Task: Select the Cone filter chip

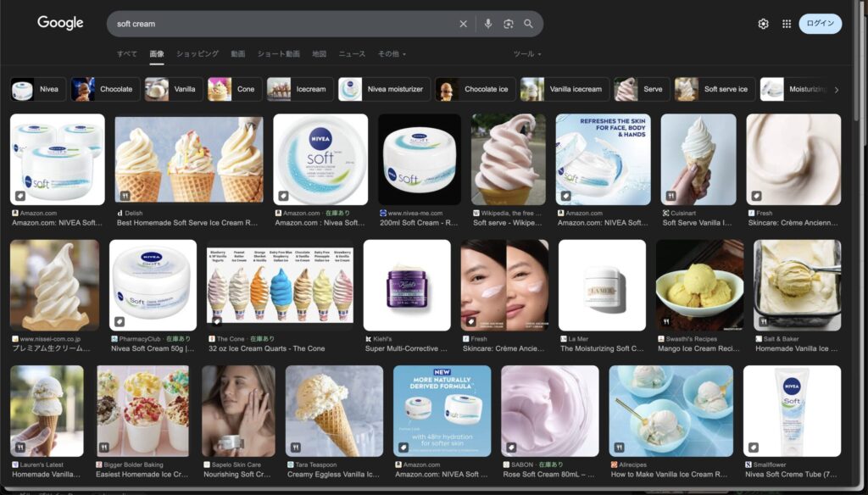Action: click(235, 89)
